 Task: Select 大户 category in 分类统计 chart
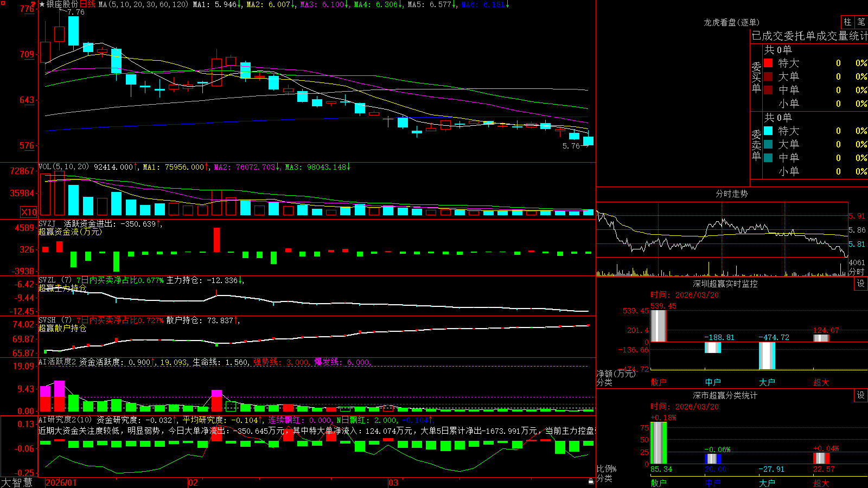click(767, 483)
